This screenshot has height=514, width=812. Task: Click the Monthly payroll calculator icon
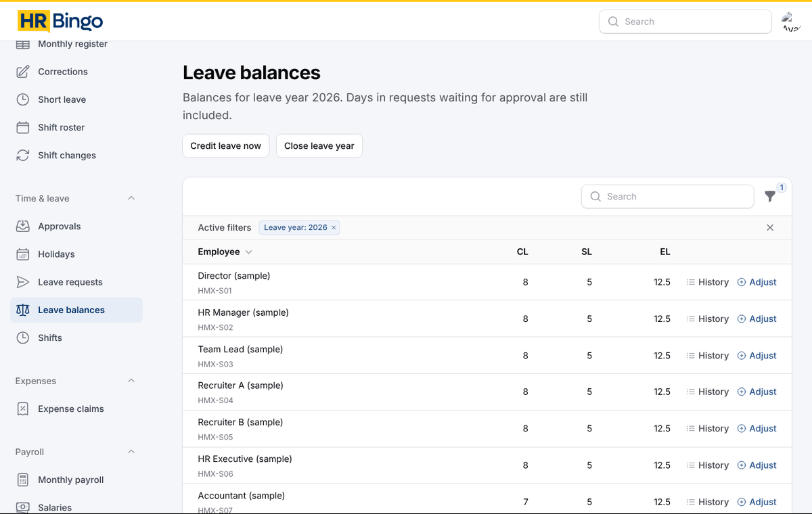pos(23,480)
